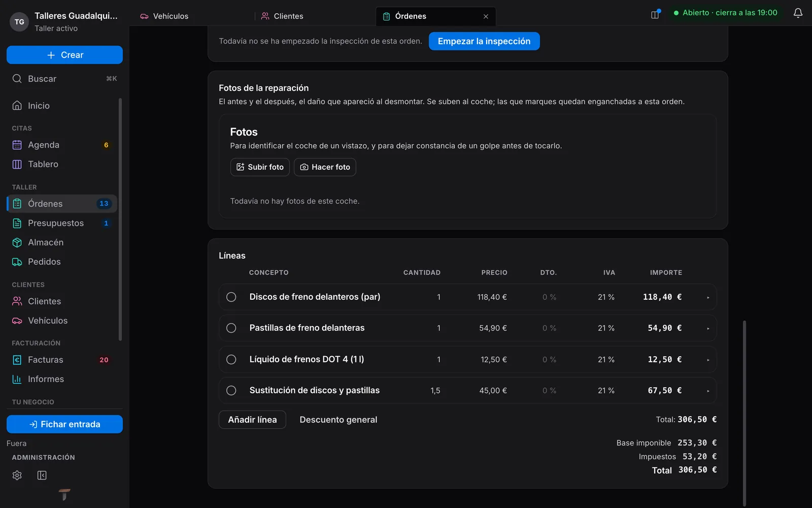Close the Órdenes tab
The height and width of the screenshot is (508, 812).
486,16
